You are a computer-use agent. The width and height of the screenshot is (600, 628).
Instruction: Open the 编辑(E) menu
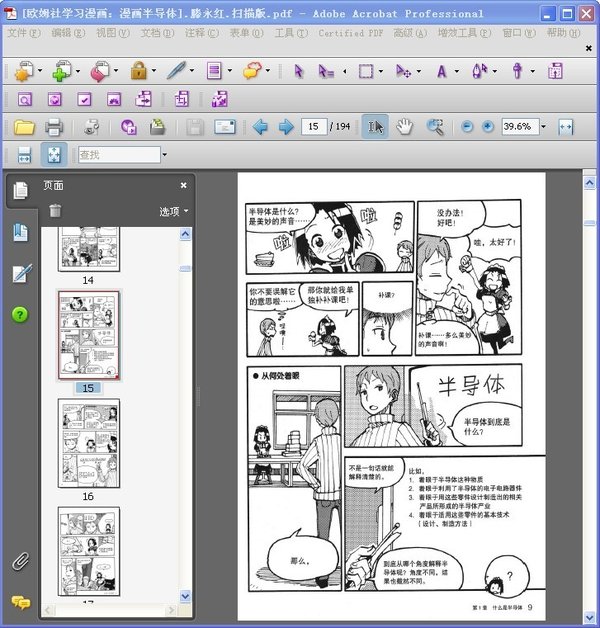[x=68, y=33]
